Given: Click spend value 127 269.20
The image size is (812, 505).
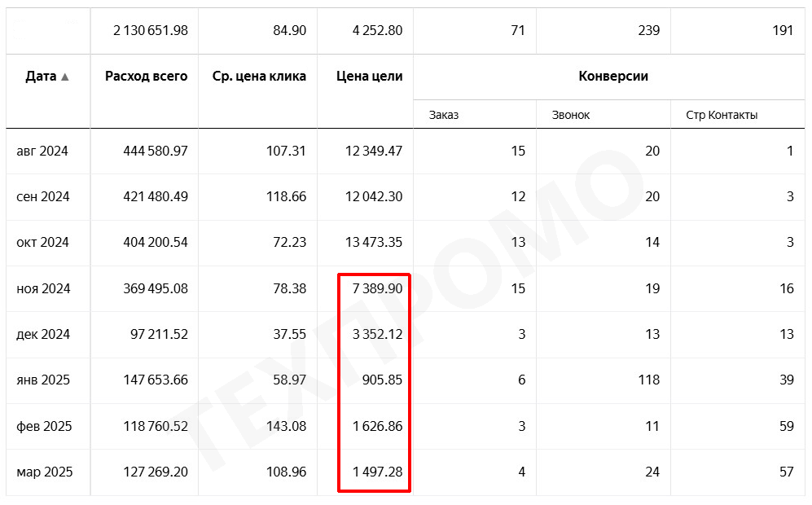Looking at the screenshot, I should 156,472.
